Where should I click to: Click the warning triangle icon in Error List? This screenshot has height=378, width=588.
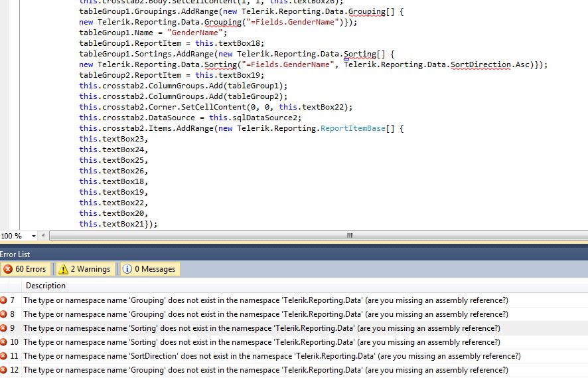coord(63,269)
